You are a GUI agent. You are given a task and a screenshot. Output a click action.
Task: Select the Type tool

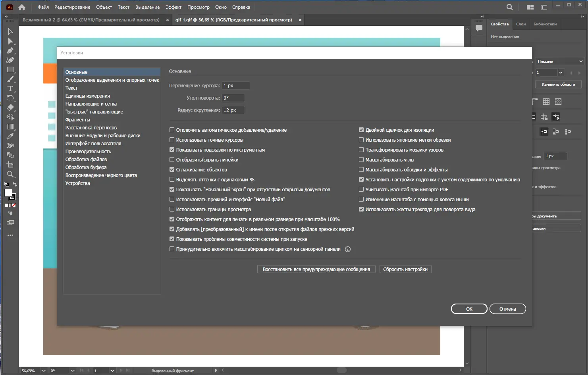10,88
